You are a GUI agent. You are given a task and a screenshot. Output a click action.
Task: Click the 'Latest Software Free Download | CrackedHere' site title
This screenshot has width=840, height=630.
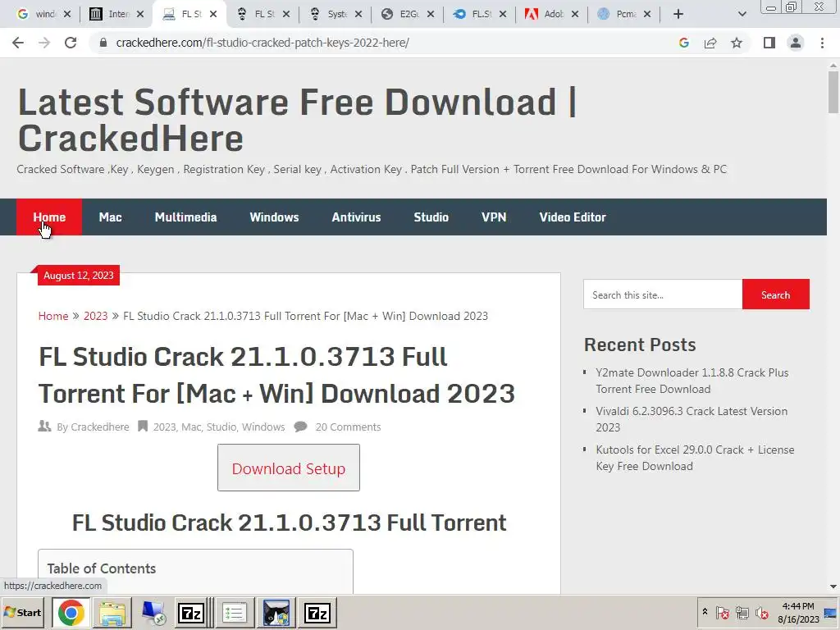tap(297, 120)
